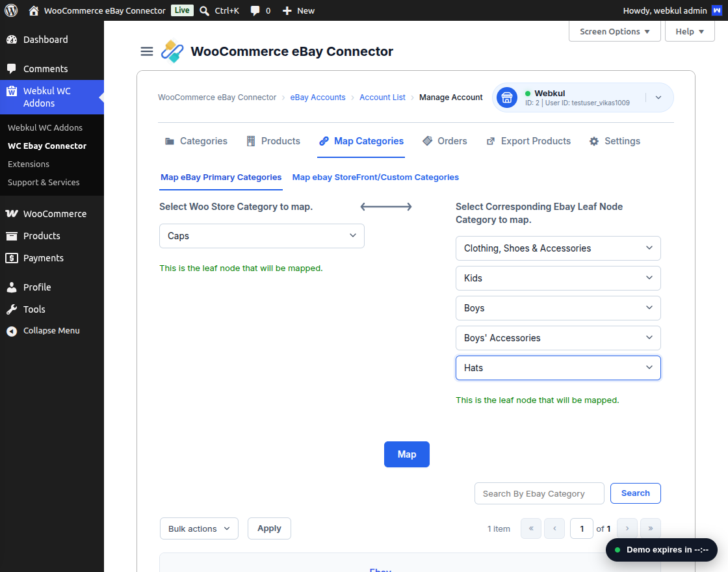Click the Apply button

269,529
